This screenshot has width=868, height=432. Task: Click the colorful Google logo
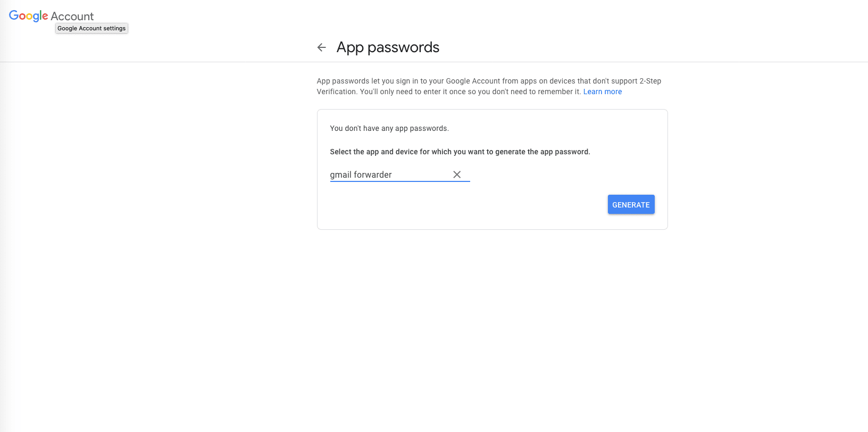pos(29,16)
